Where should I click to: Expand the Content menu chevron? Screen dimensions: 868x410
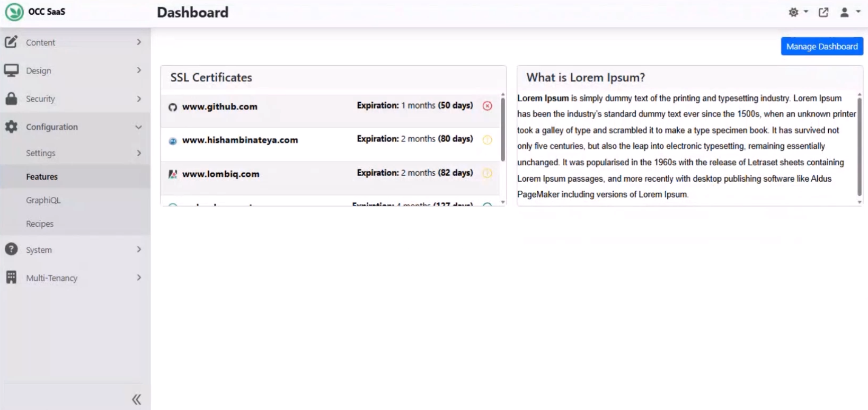(x=139, y=42)
